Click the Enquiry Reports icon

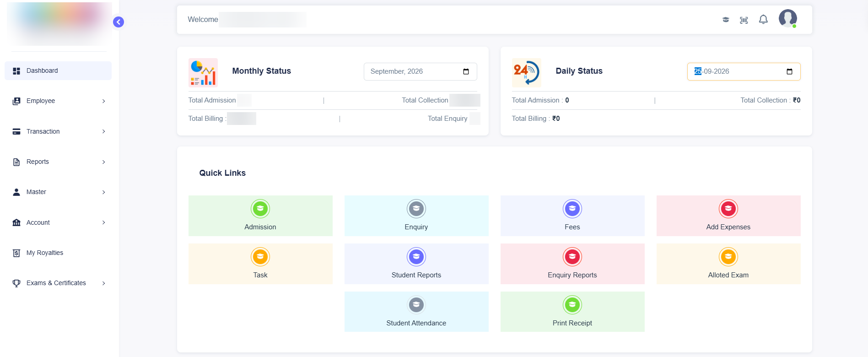[x=572, y=257]
